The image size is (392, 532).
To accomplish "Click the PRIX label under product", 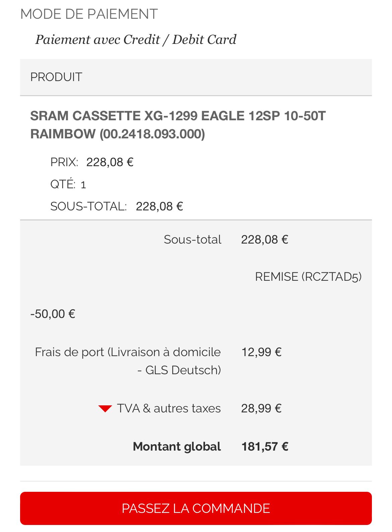I will (64, 162).
